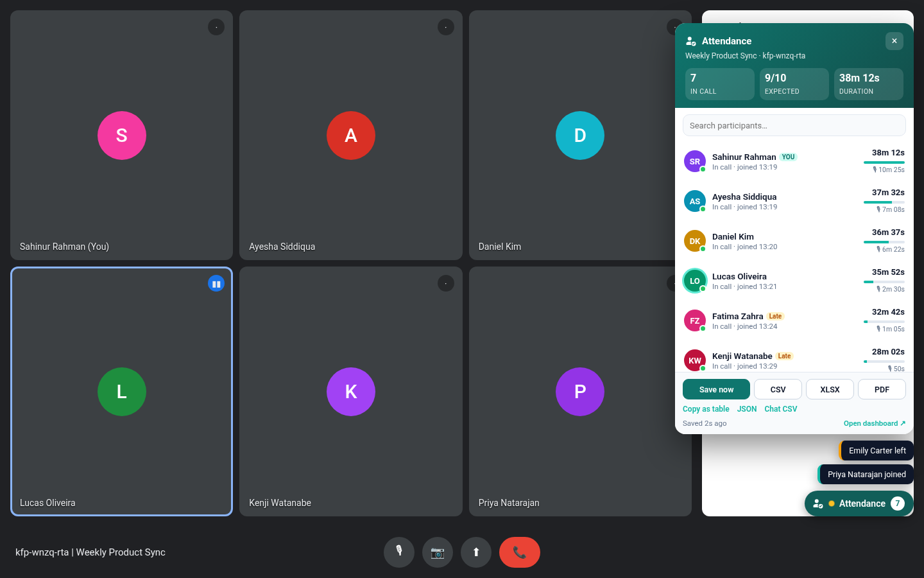Hang up with the red phone button
This screenshot has height=578, width=924.
(520, 552)
